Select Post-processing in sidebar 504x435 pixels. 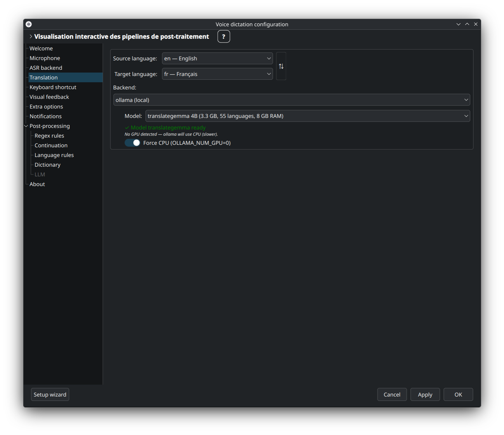point(49,126)
